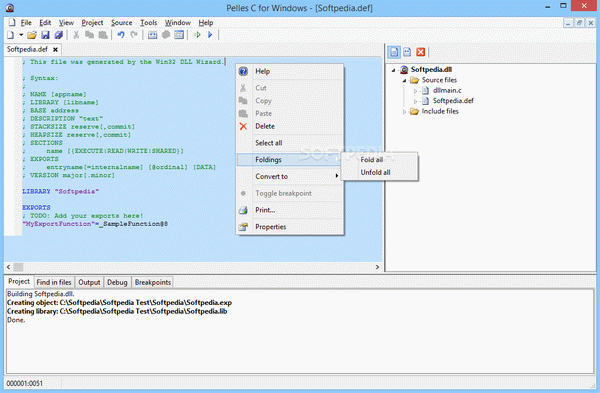Open the Tools menu
Image resolution: width=600 pixels, height=393 pixels.
coord(148,23)
